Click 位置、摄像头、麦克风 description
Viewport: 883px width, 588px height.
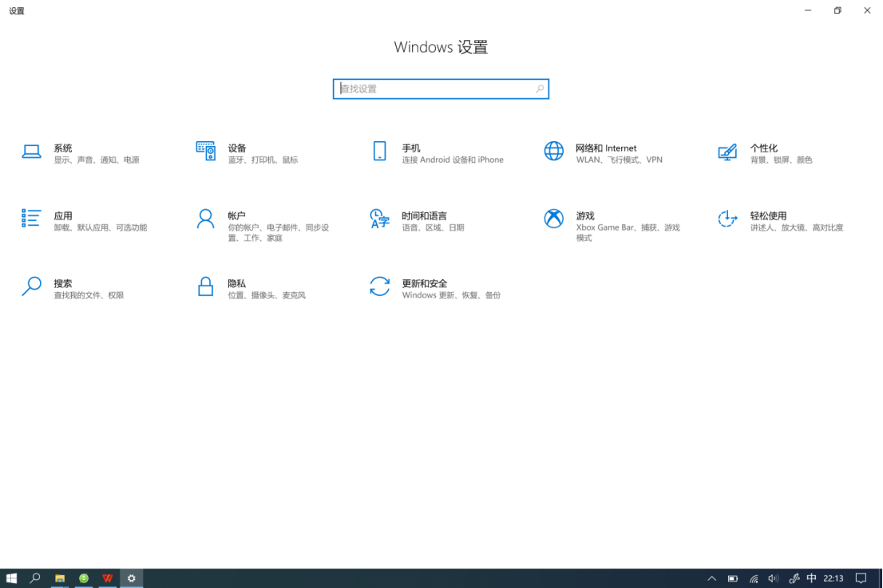click(267, 295)
